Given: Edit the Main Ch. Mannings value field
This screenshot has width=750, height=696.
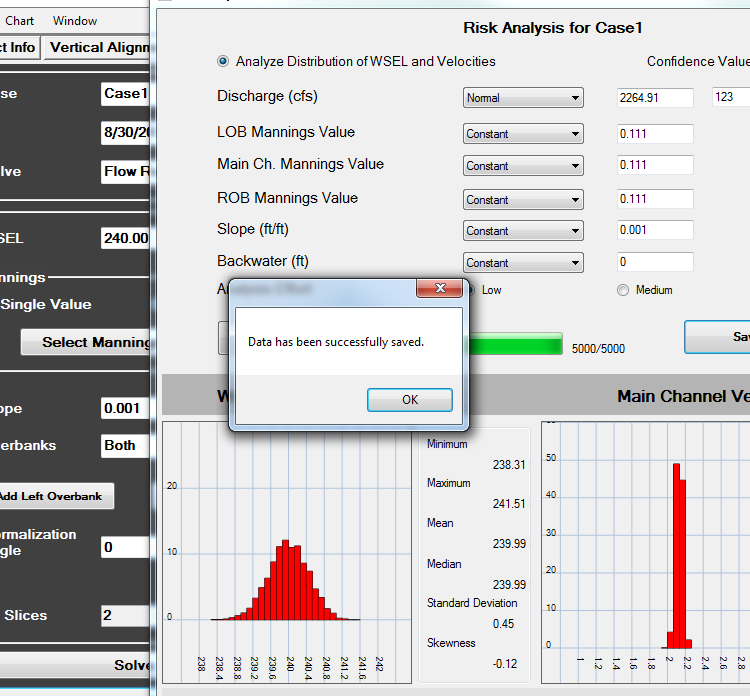Looking at the screenshot, I should (x=655, y=165).
